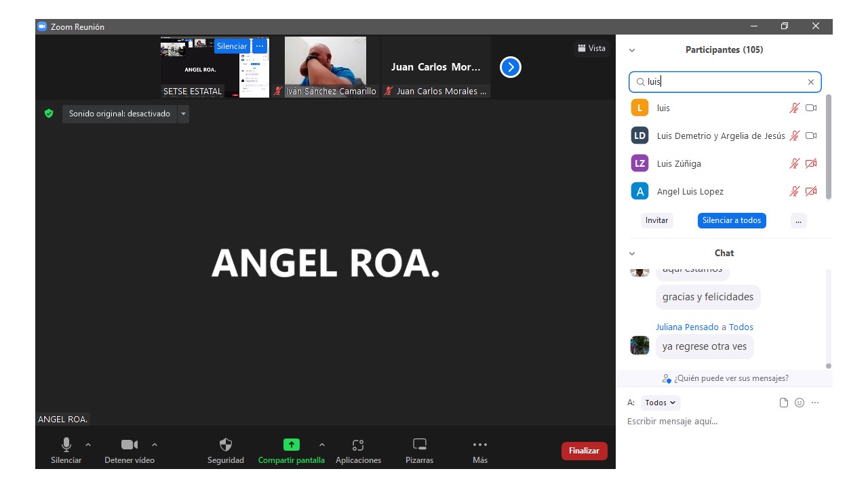Attach a file with chat file icon
This screenshot has width=868, height=488.
pyautogui.click(x=784, y=403)
